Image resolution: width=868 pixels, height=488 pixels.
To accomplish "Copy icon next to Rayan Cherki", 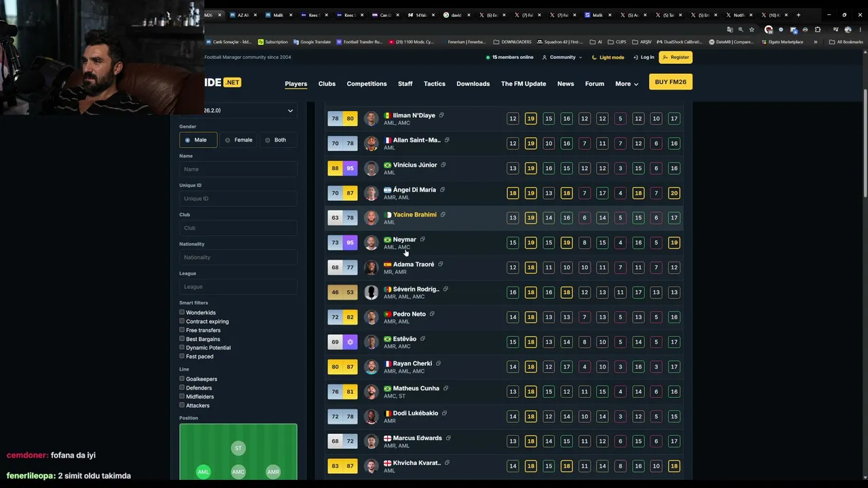I will (438, 363).
